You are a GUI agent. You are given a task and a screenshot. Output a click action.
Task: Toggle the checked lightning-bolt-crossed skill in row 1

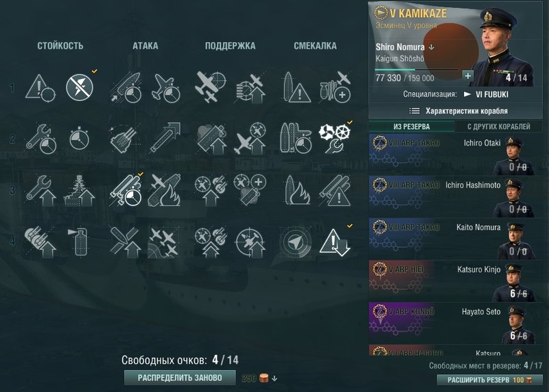pyautogui.click(x=80, y=87)
